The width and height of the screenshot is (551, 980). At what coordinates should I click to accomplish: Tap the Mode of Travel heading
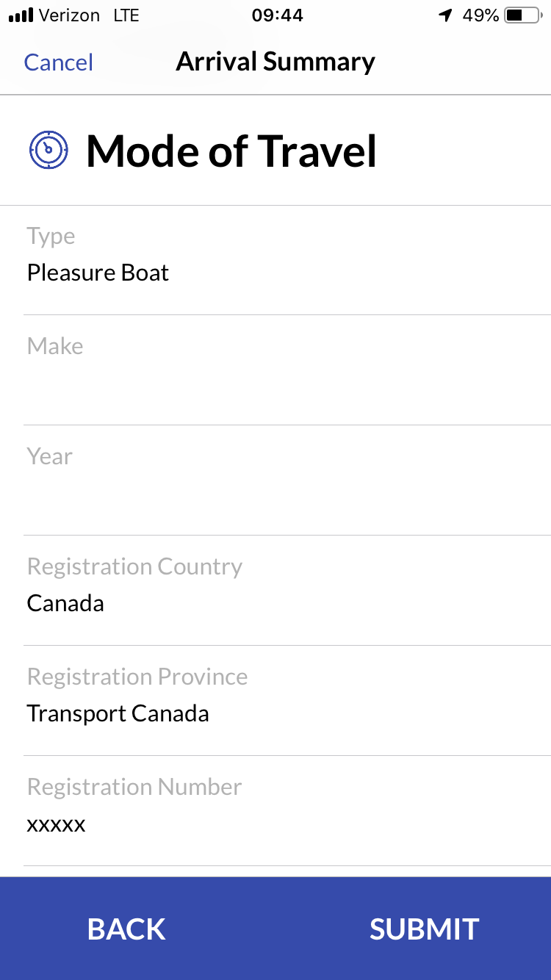point(231,151)
